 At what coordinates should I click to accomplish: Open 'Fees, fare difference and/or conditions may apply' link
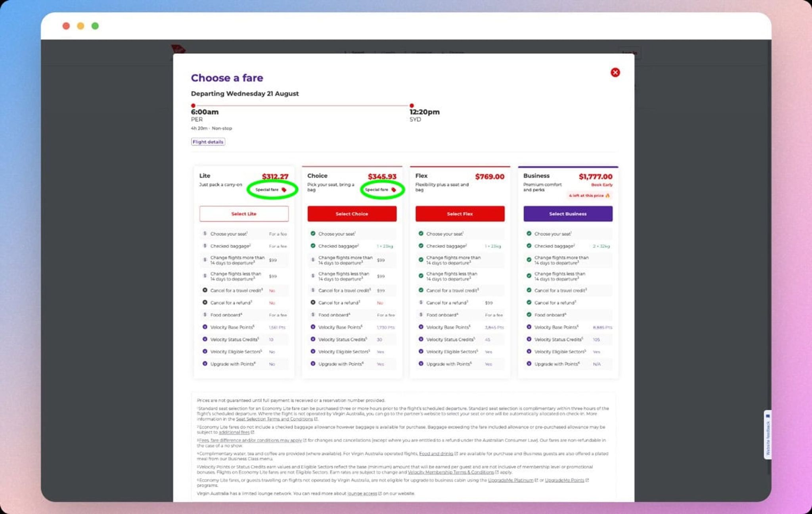[x=250, y=440]
